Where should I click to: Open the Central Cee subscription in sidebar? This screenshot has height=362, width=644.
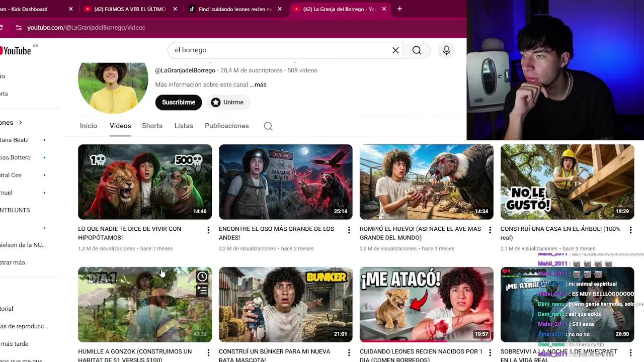[x=11, y=175]
